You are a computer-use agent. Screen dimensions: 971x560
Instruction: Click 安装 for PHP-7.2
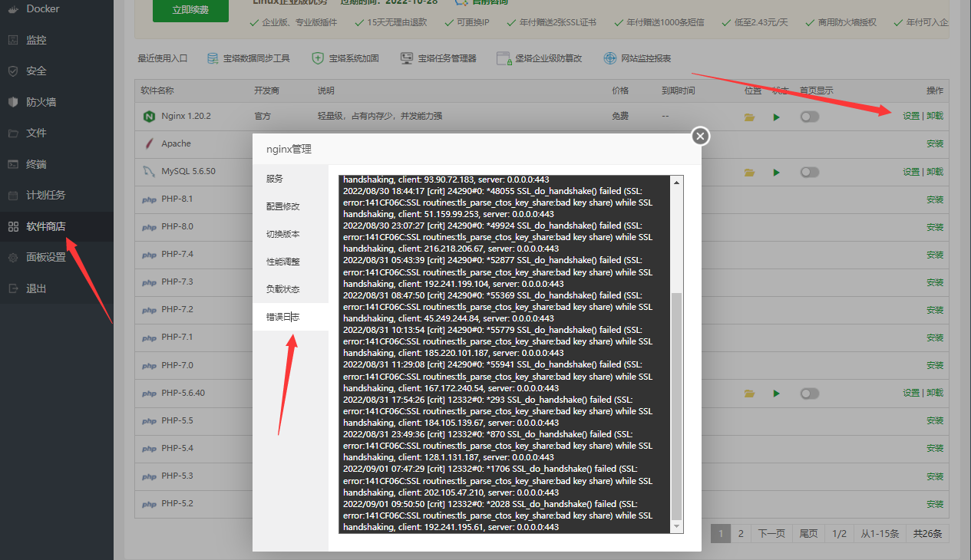click(x=935, y=310)
